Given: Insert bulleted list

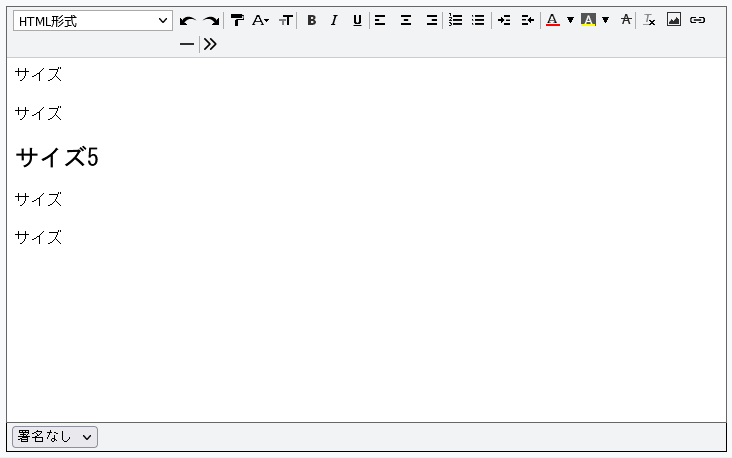Looking at the screenshot, I should pyautogui.click(x=478, y=20).
